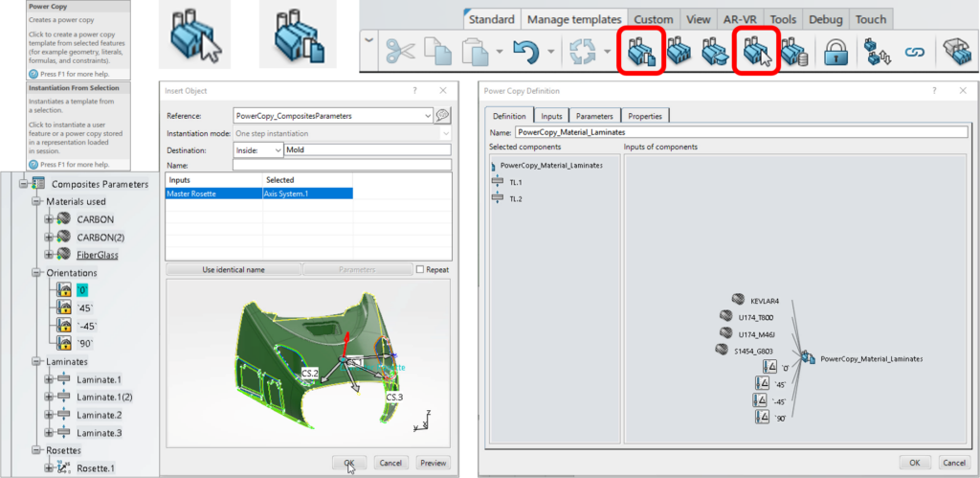Viewport: 980px width, 478px height.
Task: Click the Cut scissors icon
Action: pos(400,52)
